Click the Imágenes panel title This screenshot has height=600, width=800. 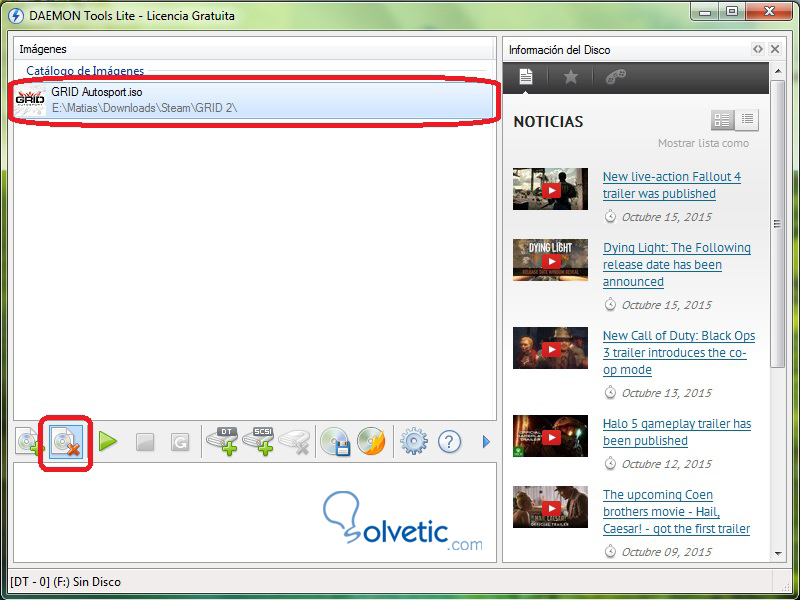[43, 49]
